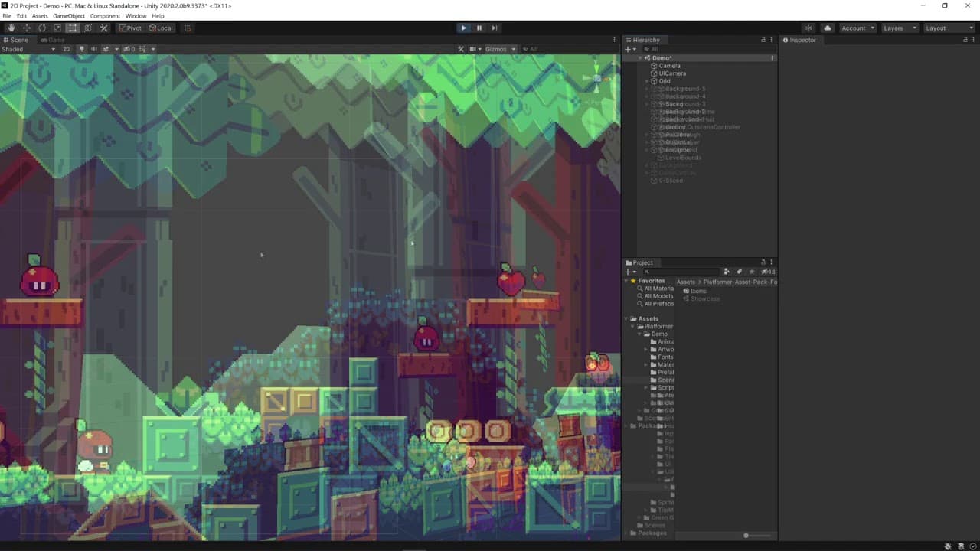Open custom editor tools
The width and height of the screenshot is (980, 551).
103,28
